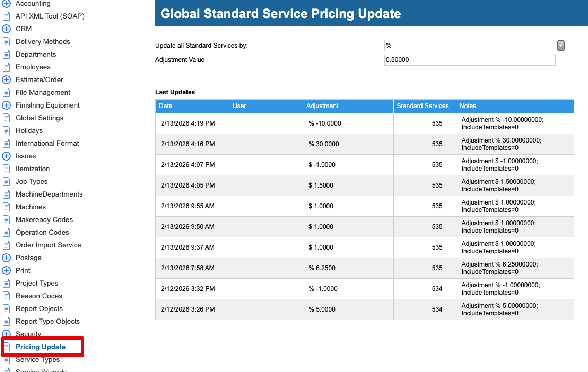Open the API XML Tool (SOAP) link

(50, 16)
